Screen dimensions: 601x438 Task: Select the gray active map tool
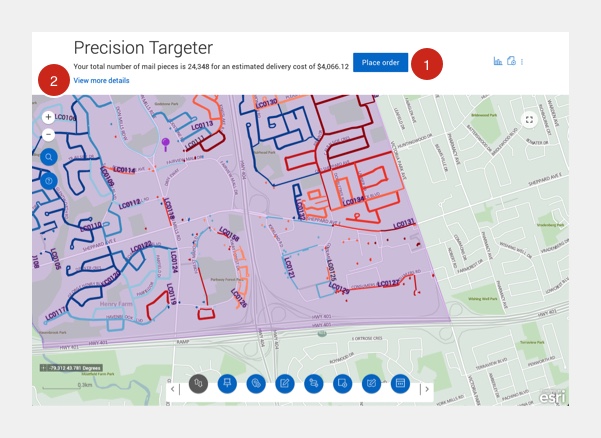[x=198, y=383]
